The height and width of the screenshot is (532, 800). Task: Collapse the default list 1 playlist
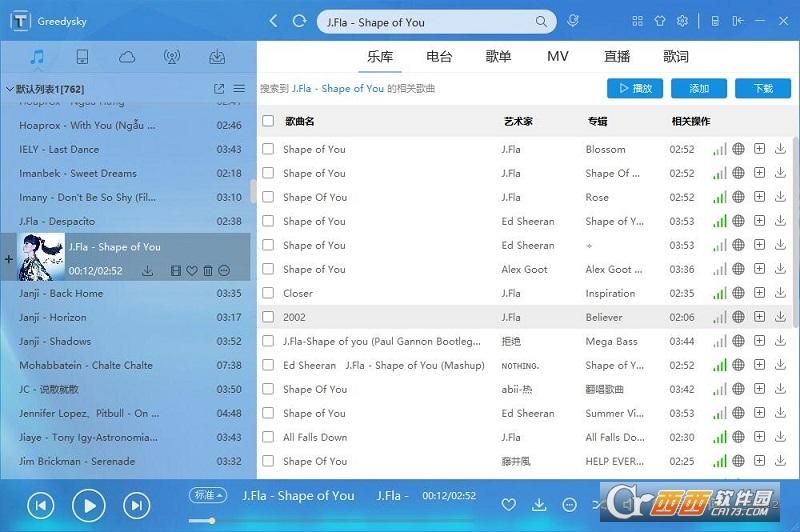click(9, 89)
